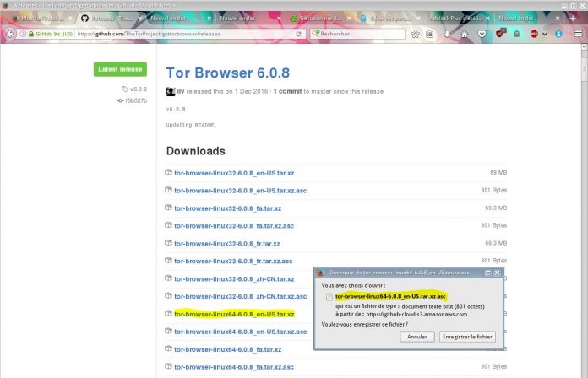Open the Tor Browser 6.0.8 title link
Screen dimensions: 588x378
coord(227,73)
